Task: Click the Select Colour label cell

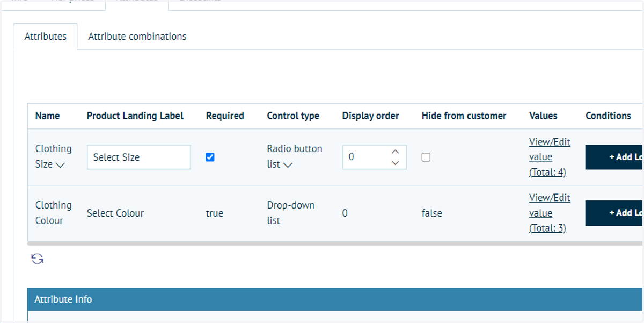Action: 115,213
